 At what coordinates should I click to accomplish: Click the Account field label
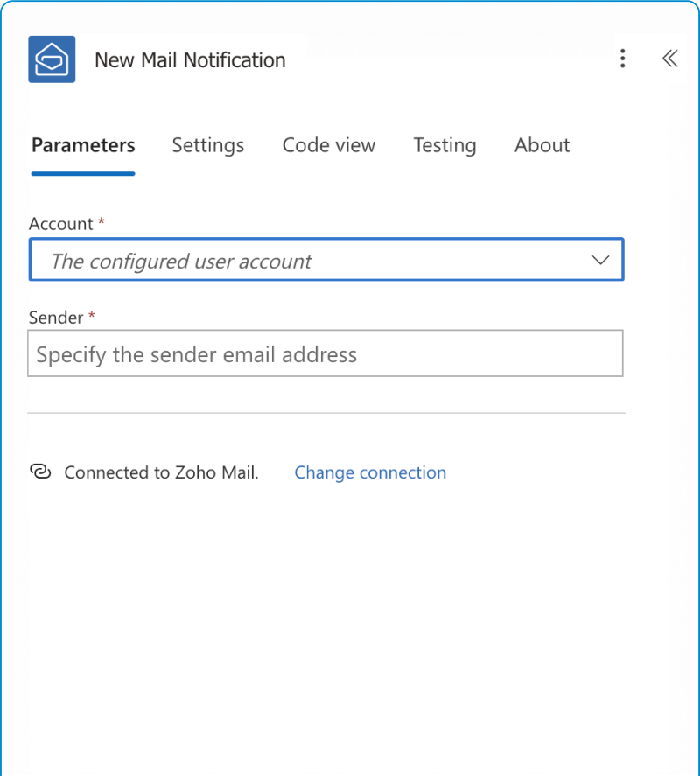(x=61, y=224)
